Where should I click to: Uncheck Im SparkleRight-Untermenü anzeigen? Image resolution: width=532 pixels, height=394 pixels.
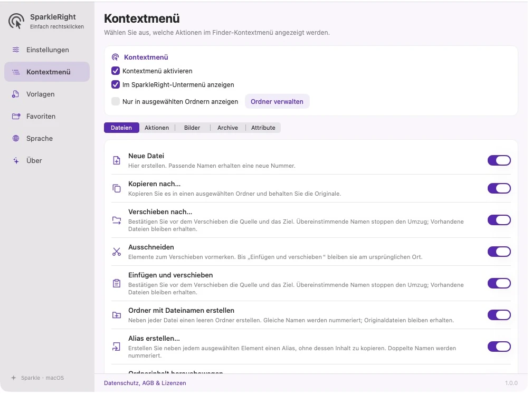click(116, 84)
